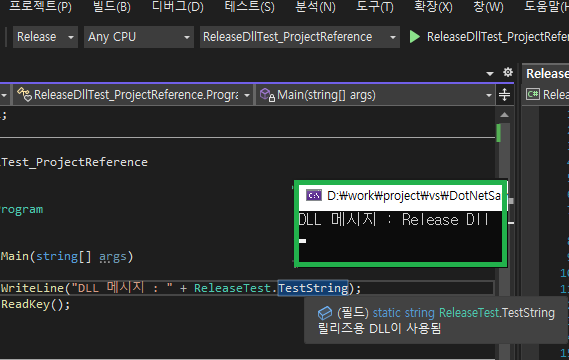
Task: Click the field icon in the tooltip
Action: point(325,313)
